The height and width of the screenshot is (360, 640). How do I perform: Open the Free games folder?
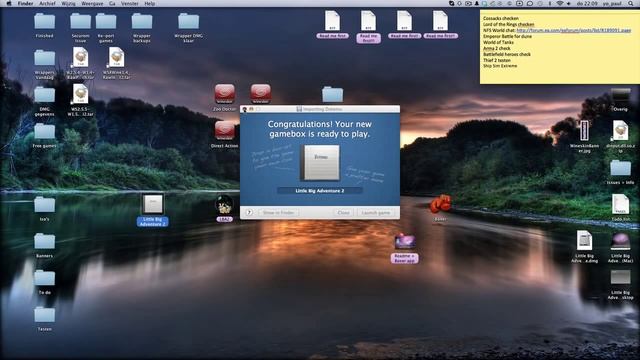(x=44, y=131)
